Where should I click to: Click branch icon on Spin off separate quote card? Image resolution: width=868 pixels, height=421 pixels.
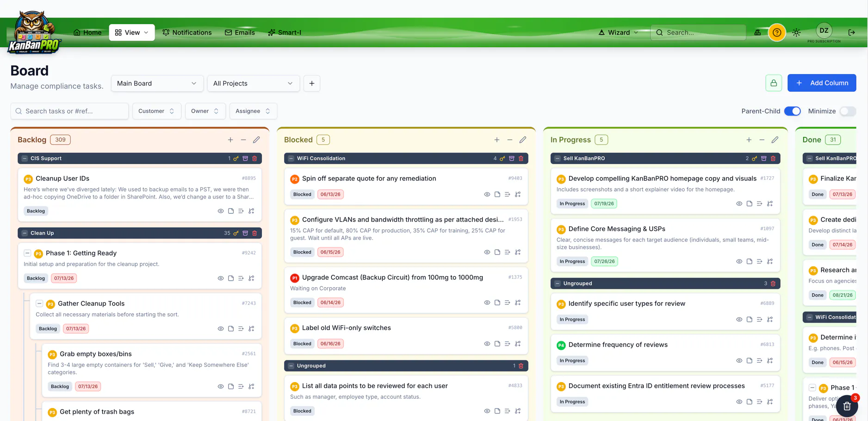click(518, 194)
